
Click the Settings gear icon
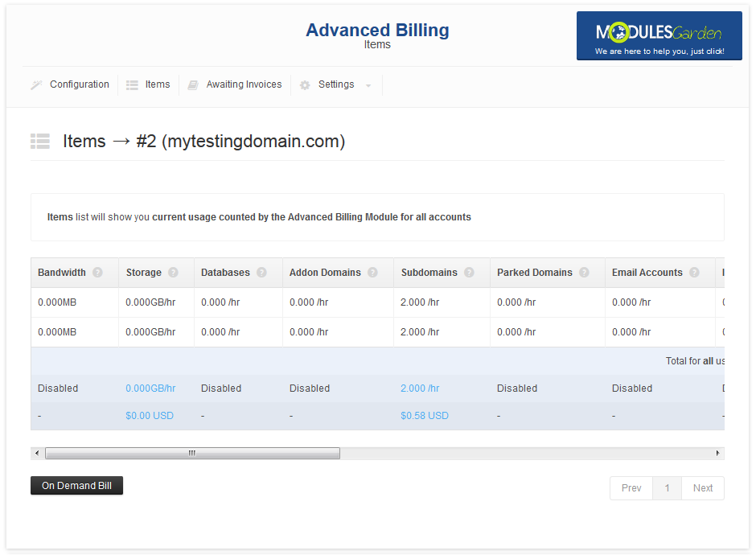pos(305,85)
